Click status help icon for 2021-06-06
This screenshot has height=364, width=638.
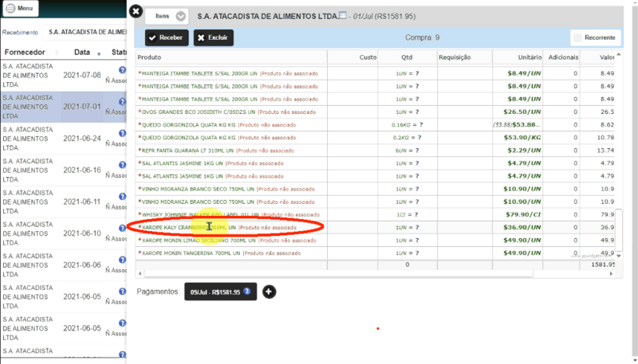click(122, 260)
